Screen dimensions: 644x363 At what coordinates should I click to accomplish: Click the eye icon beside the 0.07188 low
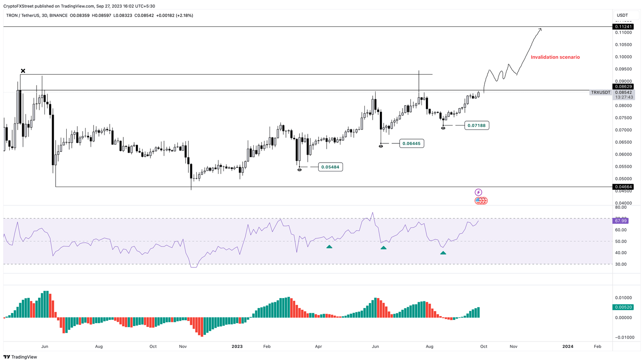click(443, 128)
